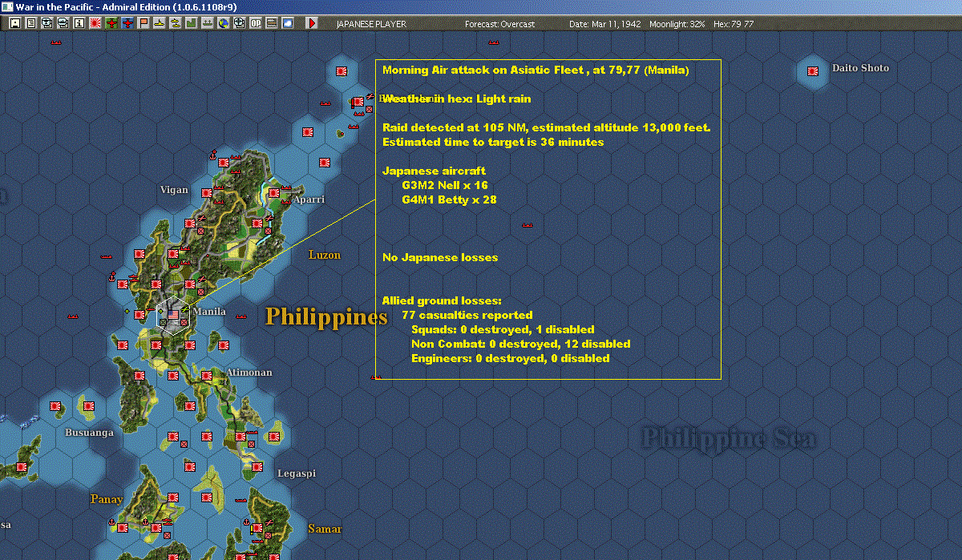Click the 'Philippine Sea' map label

tap(729, 437)
